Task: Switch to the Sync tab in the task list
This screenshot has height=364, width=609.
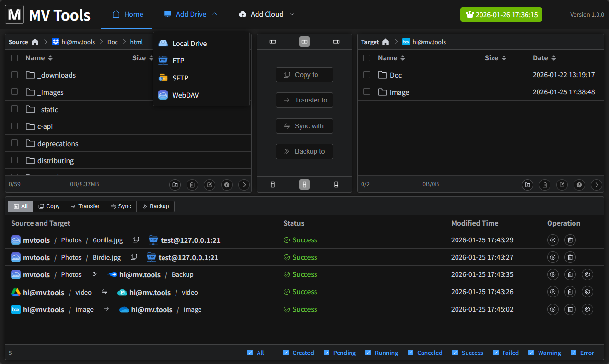Action: (120, 206)
